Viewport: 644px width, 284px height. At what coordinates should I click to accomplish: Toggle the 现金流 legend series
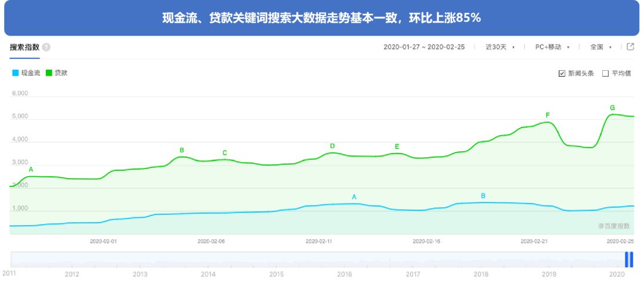(x=26, y=73)
